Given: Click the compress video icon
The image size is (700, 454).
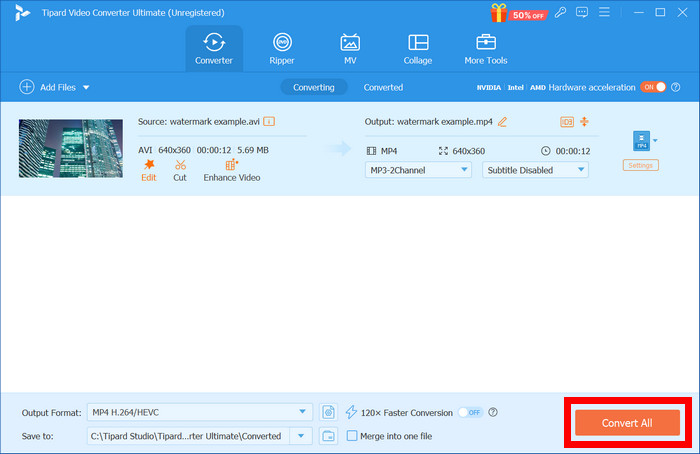Looking at the screenshot, I should click(x=584, y=121).
